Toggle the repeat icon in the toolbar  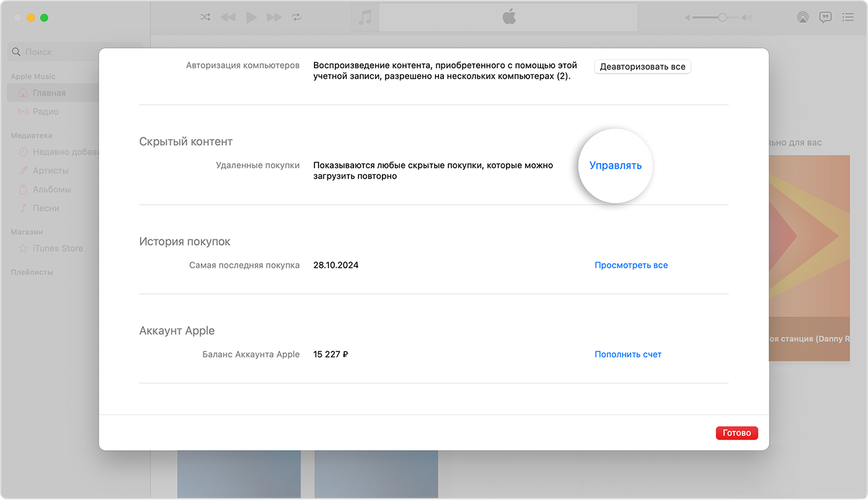pyautogui.click(x=296, y=17)
